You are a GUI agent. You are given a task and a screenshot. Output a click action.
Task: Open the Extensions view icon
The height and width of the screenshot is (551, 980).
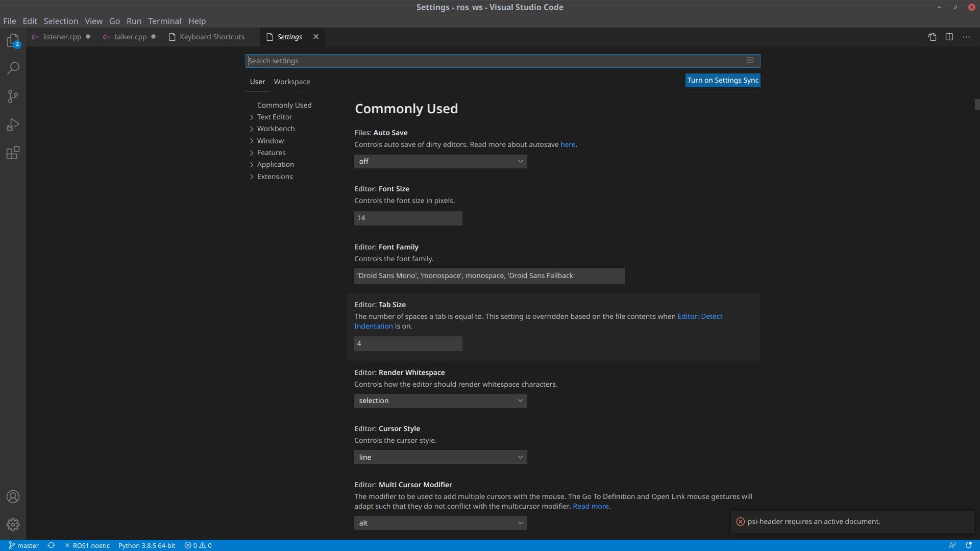13,153
